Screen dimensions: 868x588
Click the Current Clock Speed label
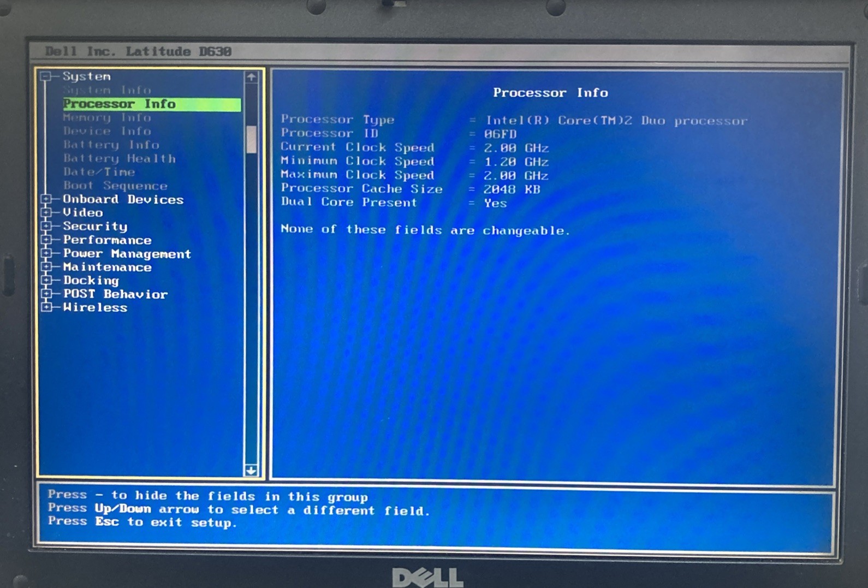click(x=358, y=147)
